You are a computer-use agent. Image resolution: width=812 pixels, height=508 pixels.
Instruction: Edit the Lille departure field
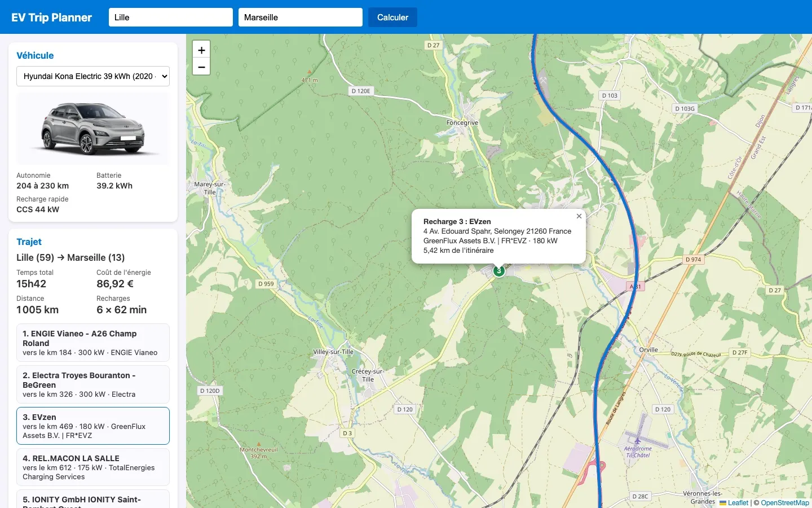click(x=171, y=17)
